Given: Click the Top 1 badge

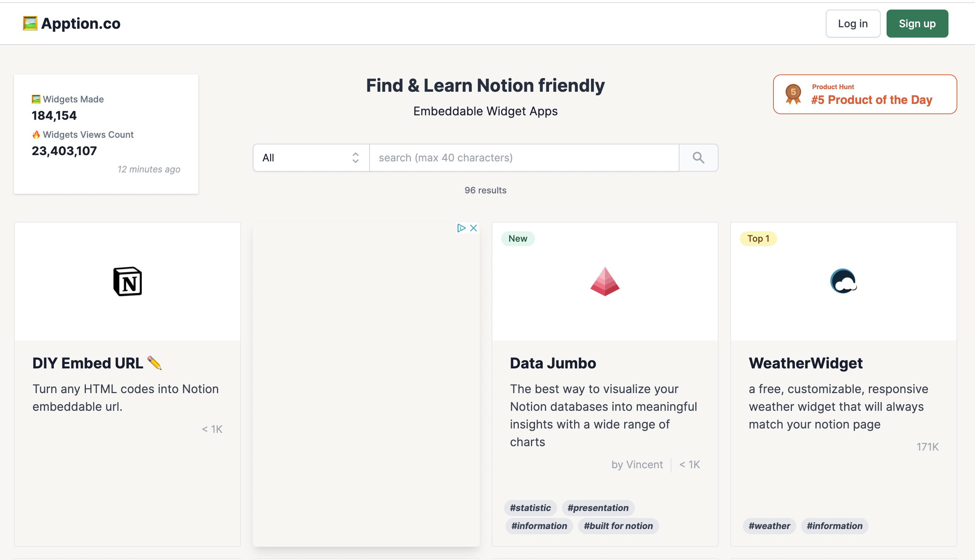Looking at the screenshot, I should click(758, 238).
